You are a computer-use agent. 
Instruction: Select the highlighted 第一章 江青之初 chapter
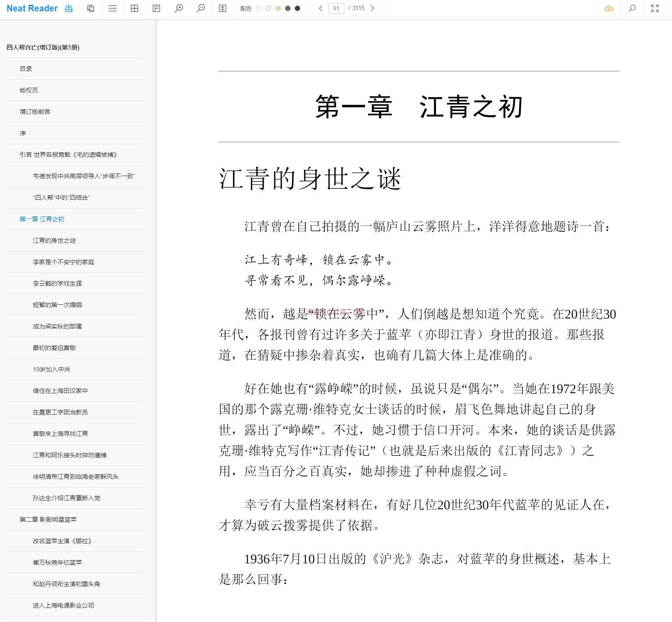[x=42, y=219]
